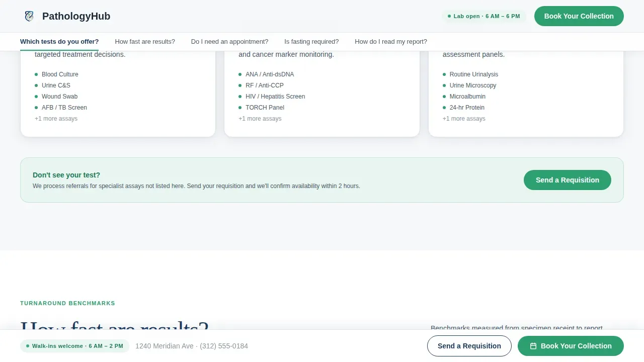Viewport: 644px width, 362px height.
Task: Expand '+1 more assays' under TORCH Panel
Action: coord(260,119)
